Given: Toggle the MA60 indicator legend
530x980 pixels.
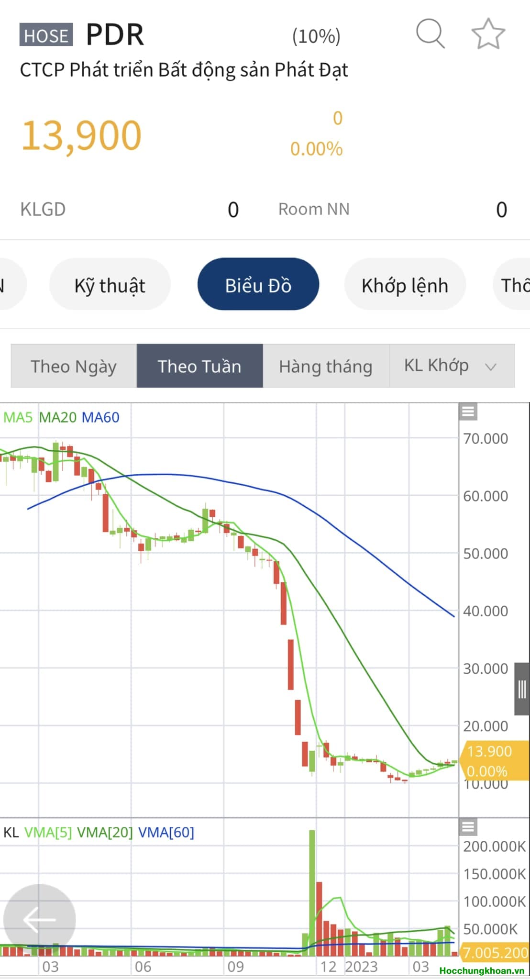Looking at the screenshot, I should click(x=100, y=417).
